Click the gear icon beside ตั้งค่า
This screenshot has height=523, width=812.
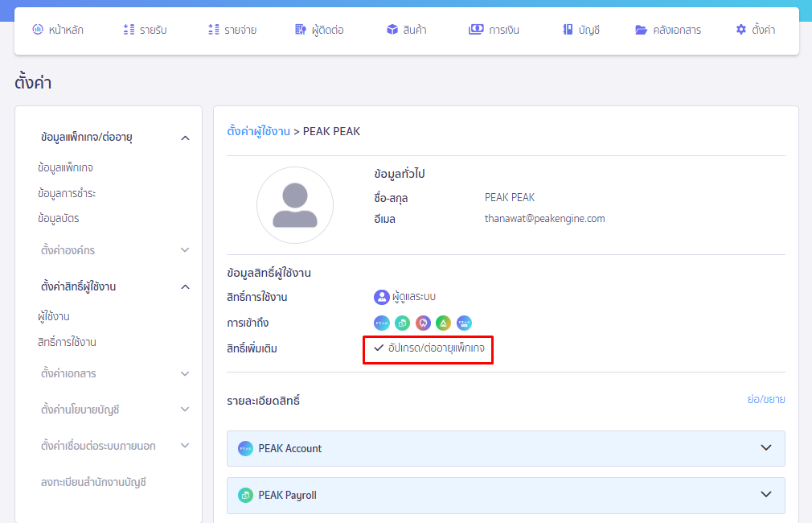point(741,30)
